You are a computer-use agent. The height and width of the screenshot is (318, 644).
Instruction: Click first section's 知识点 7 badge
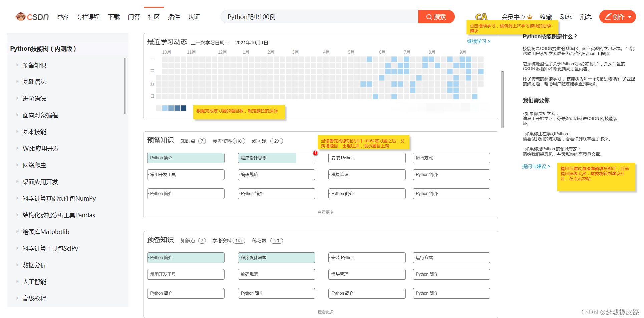pos(202,141)
